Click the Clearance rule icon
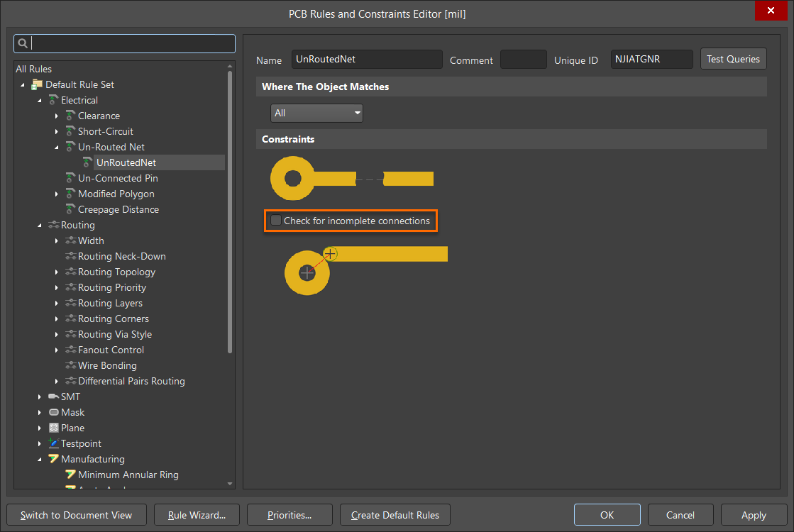This screenshot has height=532, width=794. pyautogui.click(x=70, y=116)
